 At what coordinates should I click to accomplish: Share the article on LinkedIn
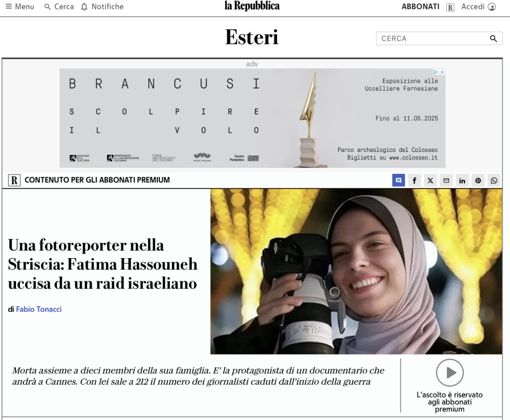pos(462,180)
